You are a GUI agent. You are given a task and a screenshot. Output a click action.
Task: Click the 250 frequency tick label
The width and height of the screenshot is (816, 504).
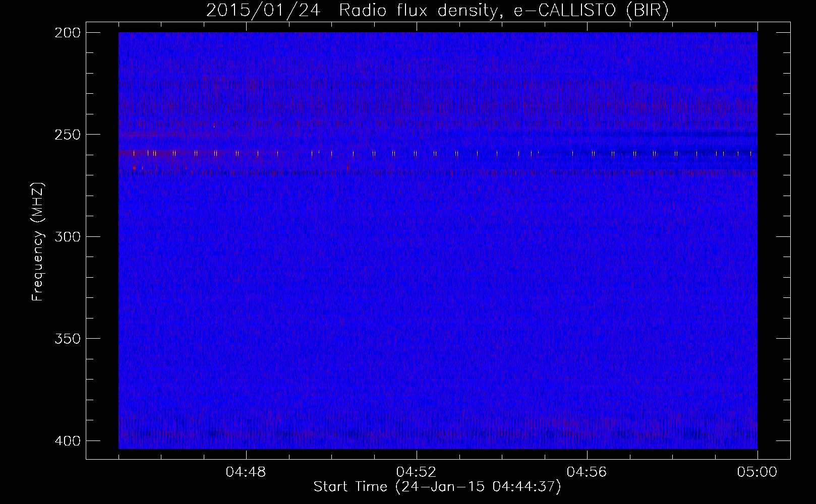pyautogui.click(x=67, y=135)
